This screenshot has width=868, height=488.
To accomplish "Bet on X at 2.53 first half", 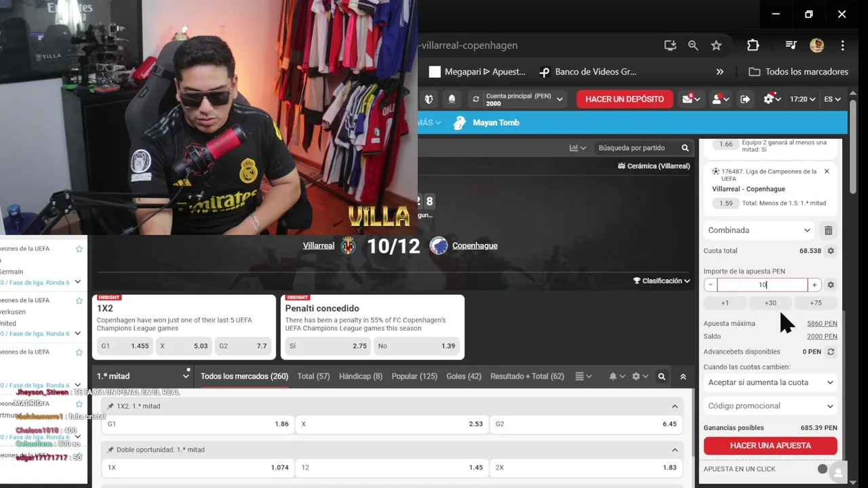I will pos(392,424).
